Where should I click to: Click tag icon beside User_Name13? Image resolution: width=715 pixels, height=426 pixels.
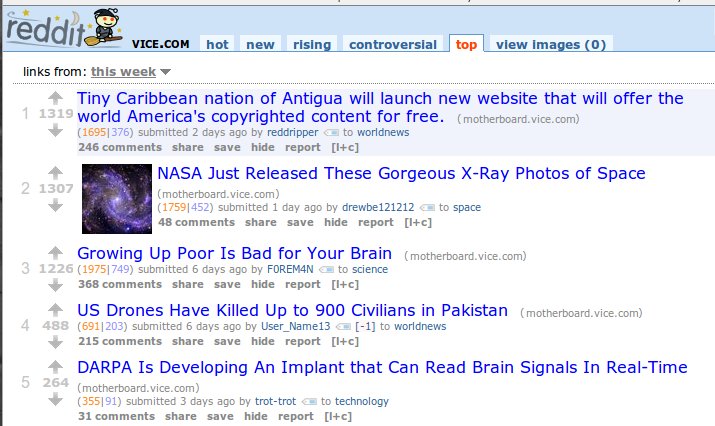[x=343, y=327]
